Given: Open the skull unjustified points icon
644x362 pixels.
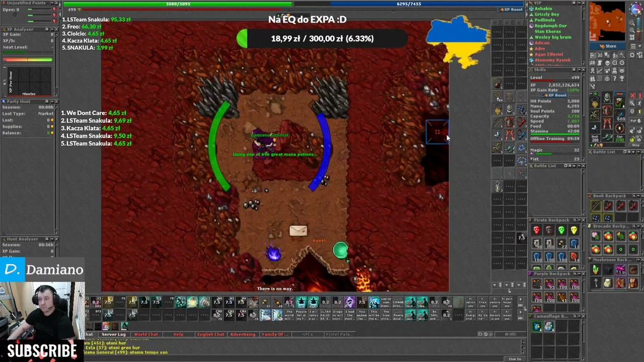Looking at the screenshot, I should 607,62.
